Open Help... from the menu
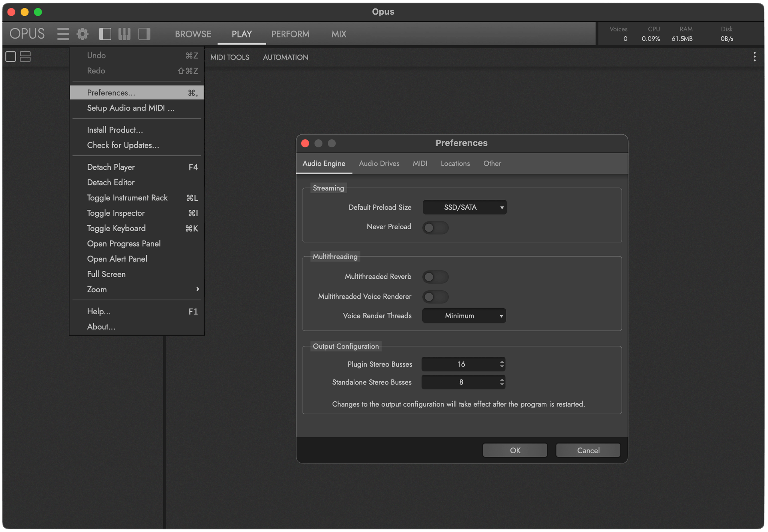 point(136,311)
